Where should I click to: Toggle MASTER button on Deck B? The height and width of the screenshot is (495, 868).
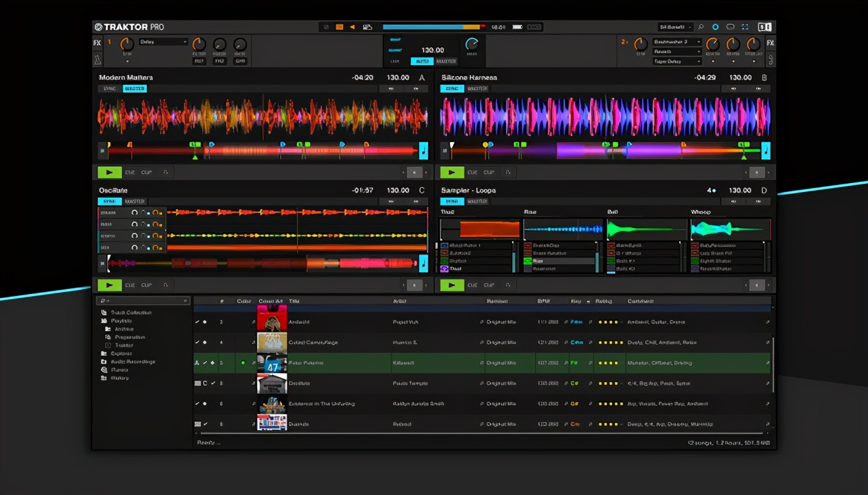[477, 89]
